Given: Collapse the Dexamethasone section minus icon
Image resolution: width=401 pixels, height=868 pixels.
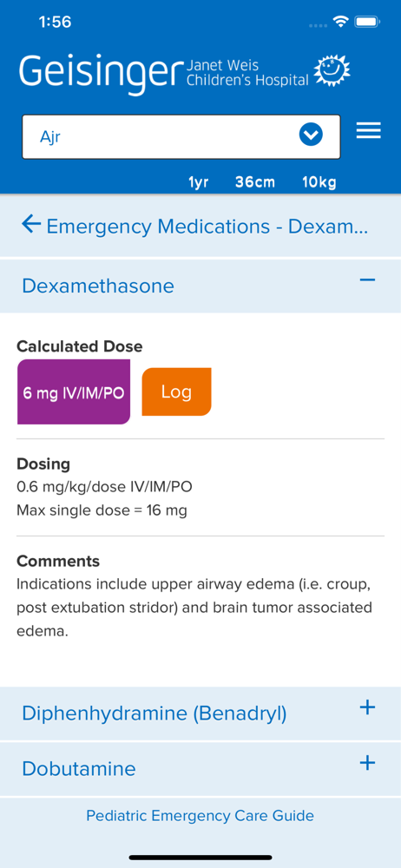Looking at the screenshot, I should (367, 280).
